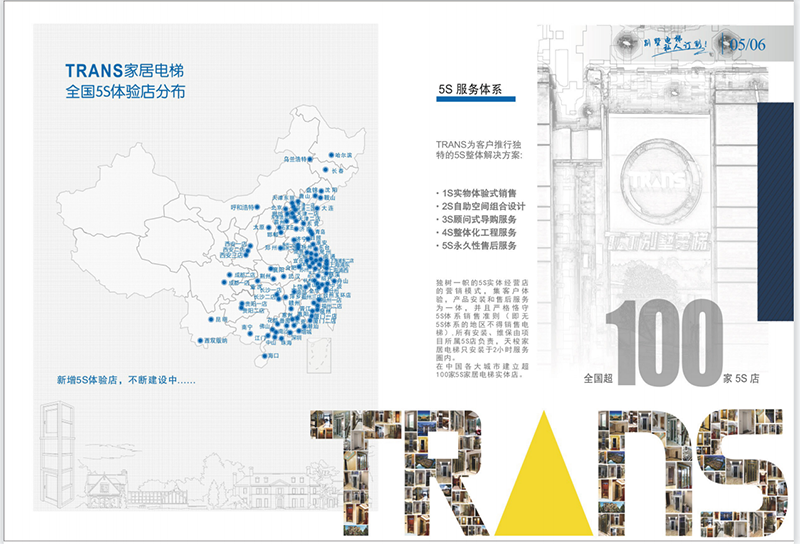Click the '5S 服务体系' heading
Screen dimensions: 800x544
(x=470, y=89)
